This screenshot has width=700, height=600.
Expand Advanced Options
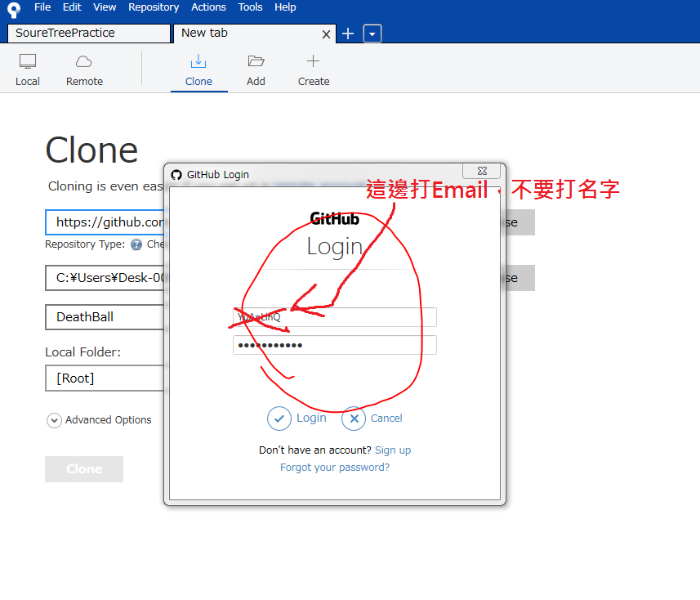[x=99, y=420]
